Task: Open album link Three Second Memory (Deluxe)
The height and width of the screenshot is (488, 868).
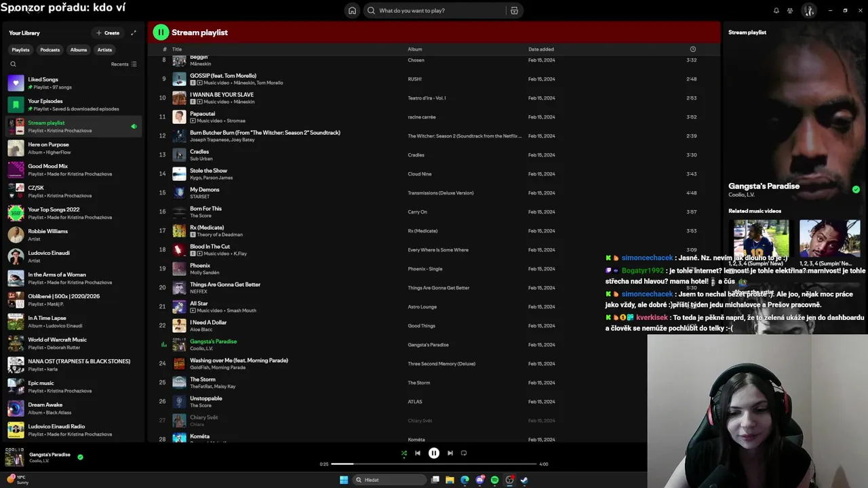Action: pyautogui.click(x=441, y=363)
